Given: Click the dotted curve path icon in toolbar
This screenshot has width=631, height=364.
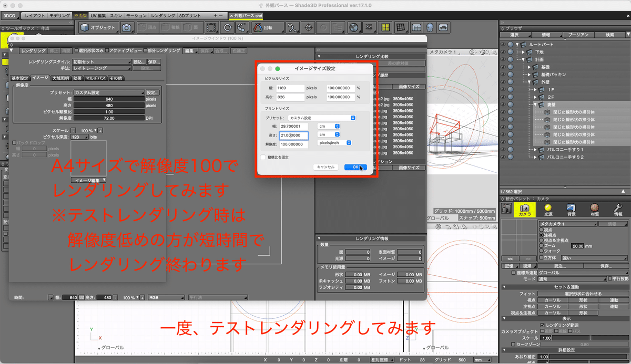Looking at the screenshot, I should [x=243, y=27].
